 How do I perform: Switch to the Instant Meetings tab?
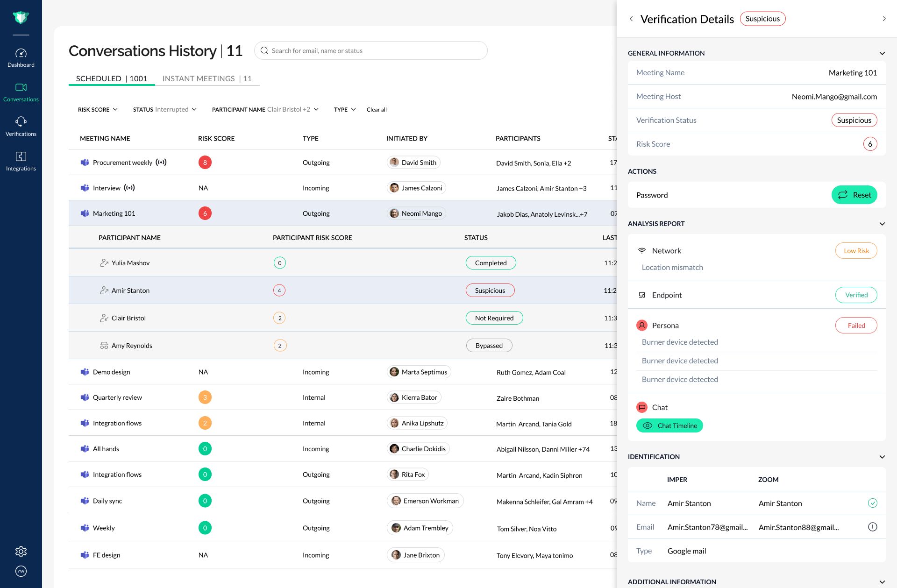click(207, 78)
